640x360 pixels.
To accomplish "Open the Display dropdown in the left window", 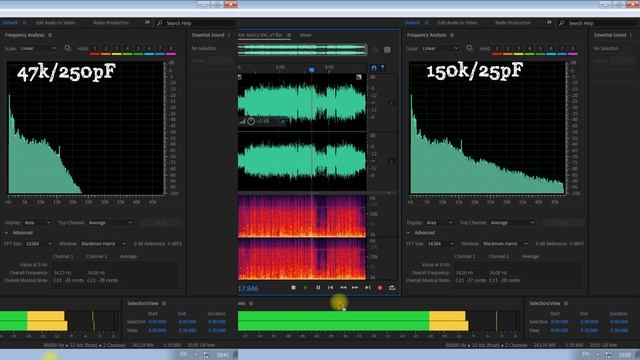I will tap(37, 222).
